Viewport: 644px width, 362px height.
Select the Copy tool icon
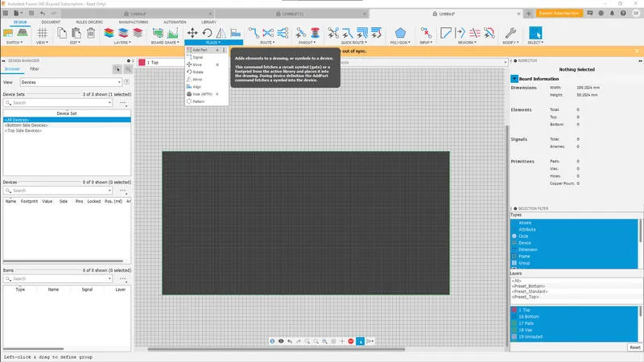click(x=62, y=33)
